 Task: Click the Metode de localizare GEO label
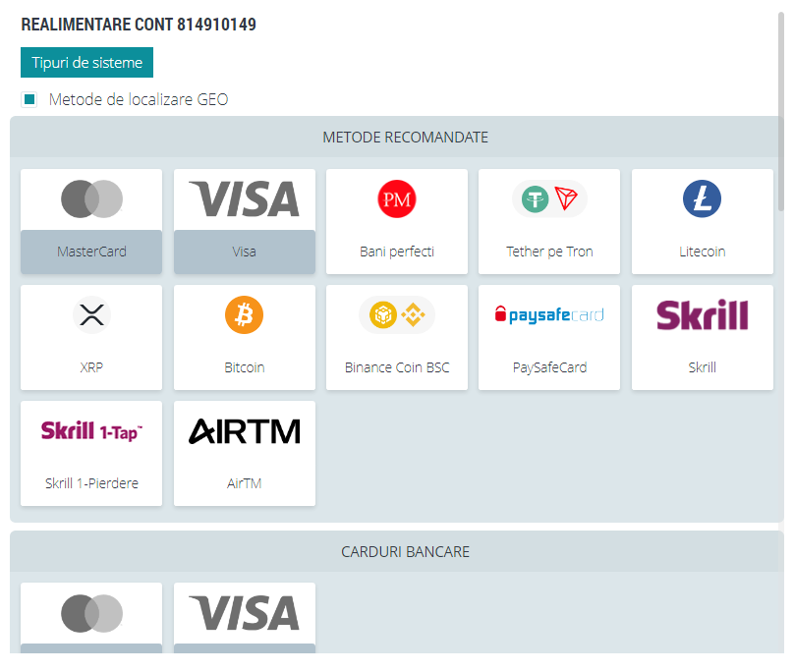[139, 99]
